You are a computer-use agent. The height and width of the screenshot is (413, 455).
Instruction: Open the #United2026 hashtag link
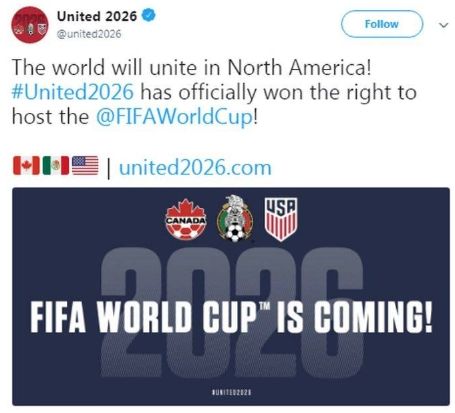tap(73, 92)
